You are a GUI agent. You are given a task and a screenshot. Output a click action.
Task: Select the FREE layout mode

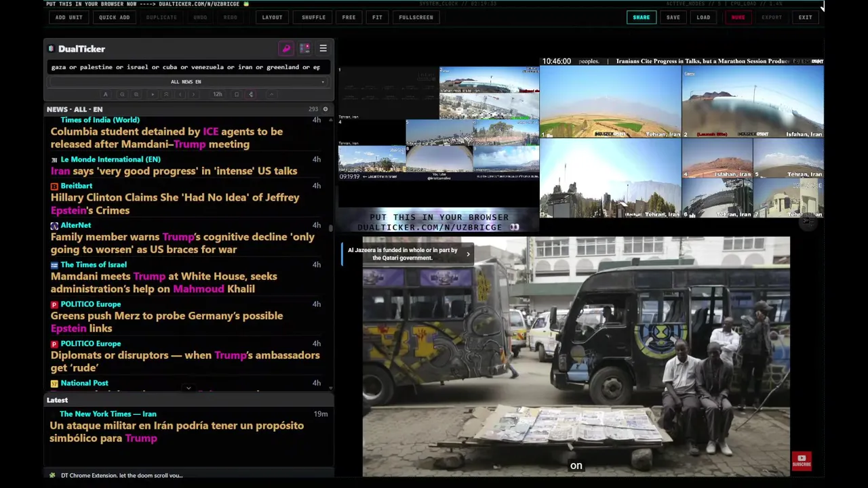point(349,17)
